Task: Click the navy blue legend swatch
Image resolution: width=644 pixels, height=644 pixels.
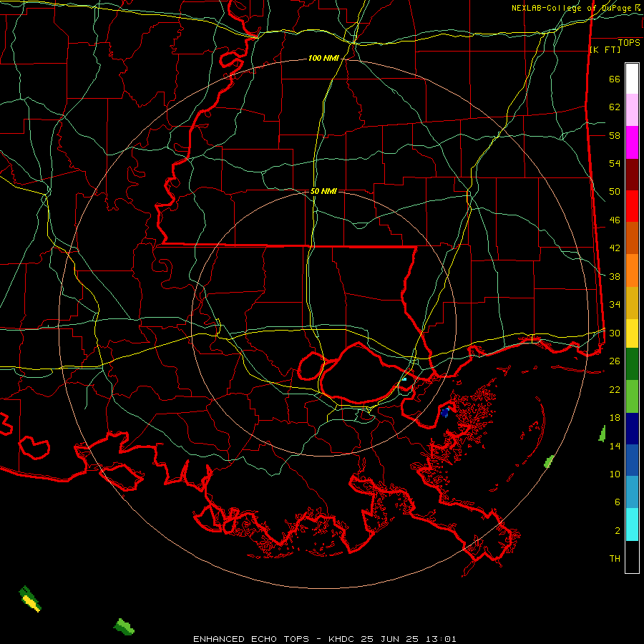Action: [632, 429]
